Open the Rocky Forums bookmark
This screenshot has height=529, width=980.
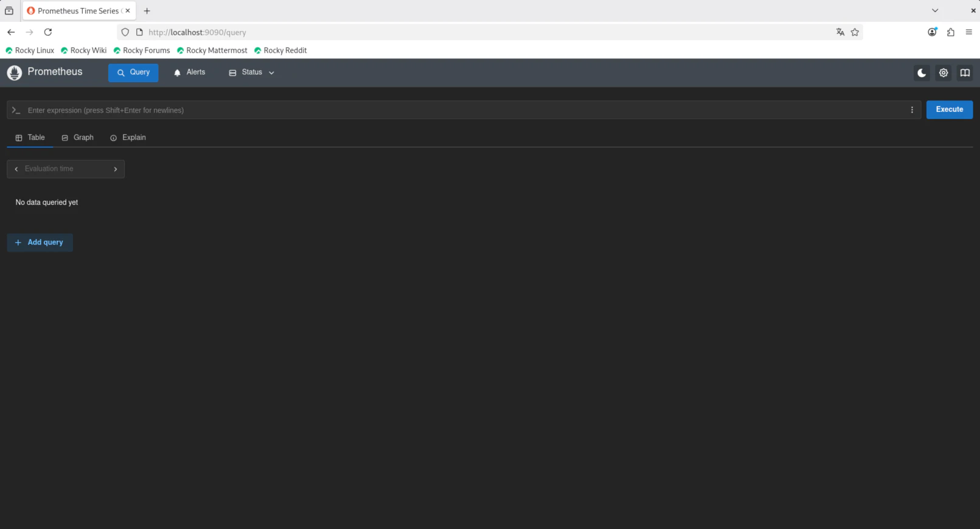click(x=142, y=50)
